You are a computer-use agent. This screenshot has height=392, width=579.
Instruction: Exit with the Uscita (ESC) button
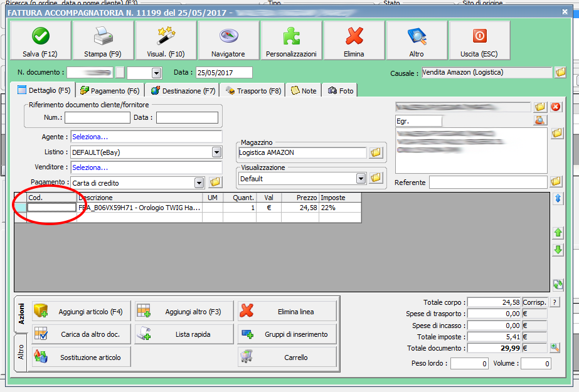479,41
